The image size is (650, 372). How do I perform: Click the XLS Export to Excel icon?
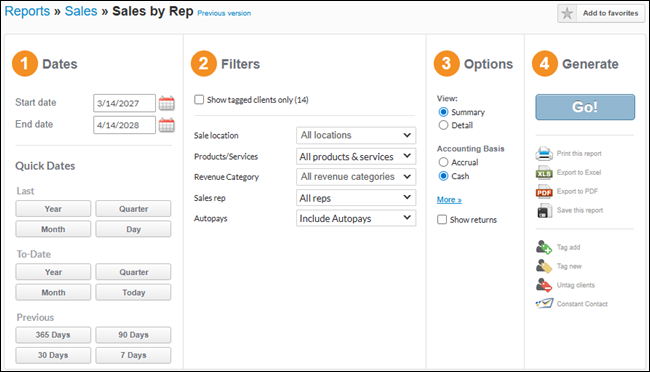pos(544,173)
